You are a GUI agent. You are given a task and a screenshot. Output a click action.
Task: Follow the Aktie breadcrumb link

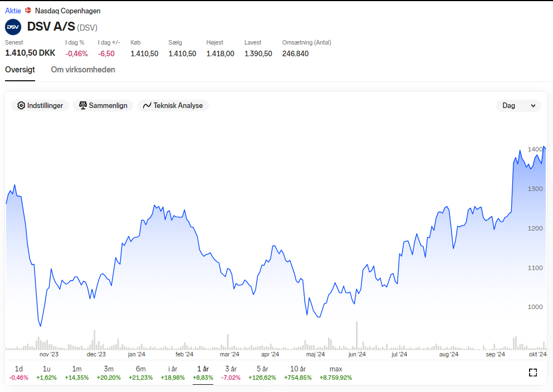point(13,11)
